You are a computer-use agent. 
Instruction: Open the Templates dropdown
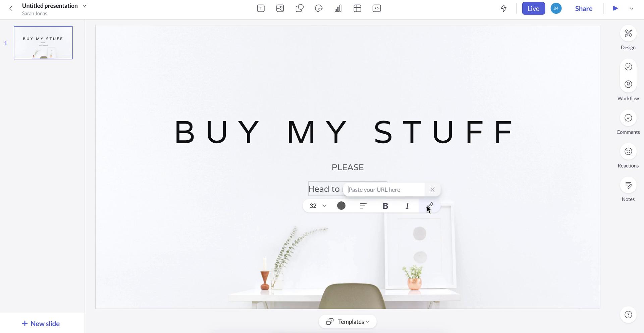[347, 322]
